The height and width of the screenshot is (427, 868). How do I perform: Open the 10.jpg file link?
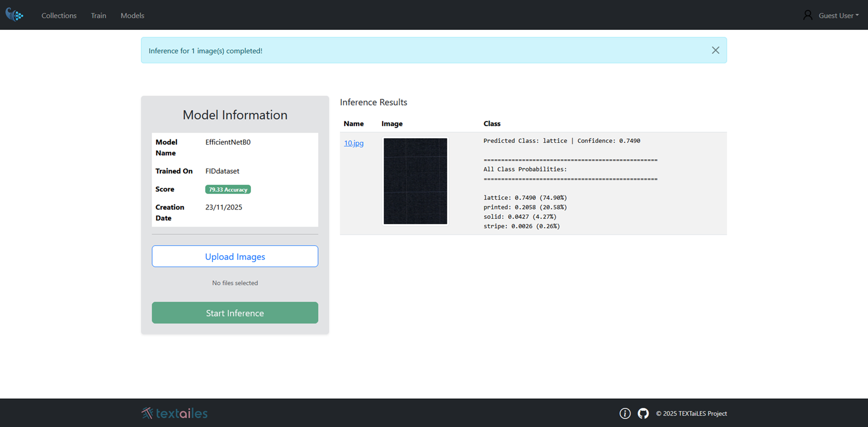(x=354, y=143)
